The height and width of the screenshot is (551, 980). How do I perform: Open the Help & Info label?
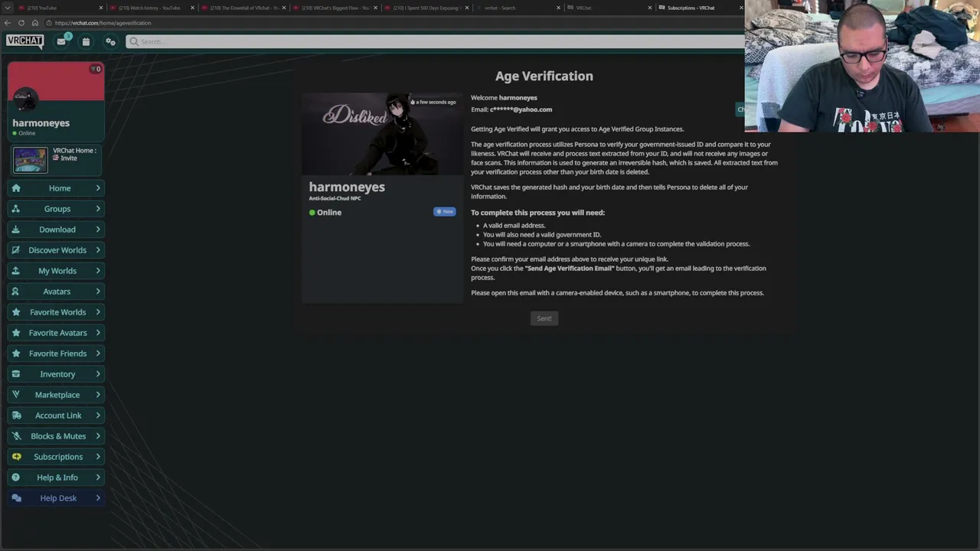click(57, 478)
